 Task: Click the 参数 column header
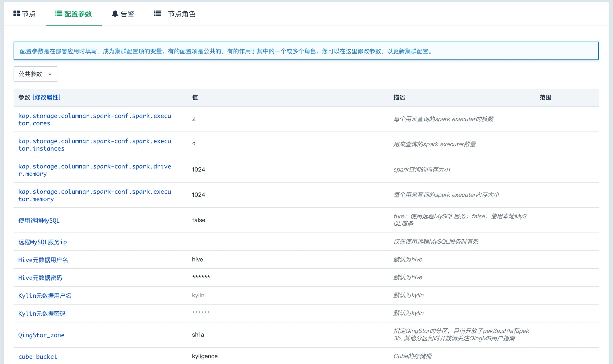24,97
